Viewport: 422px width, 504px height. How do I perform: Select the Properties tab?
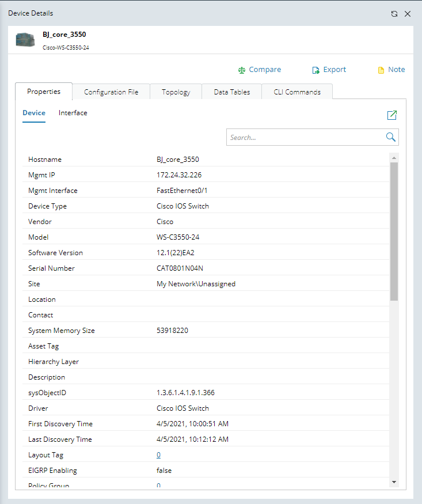coord(44,92)
